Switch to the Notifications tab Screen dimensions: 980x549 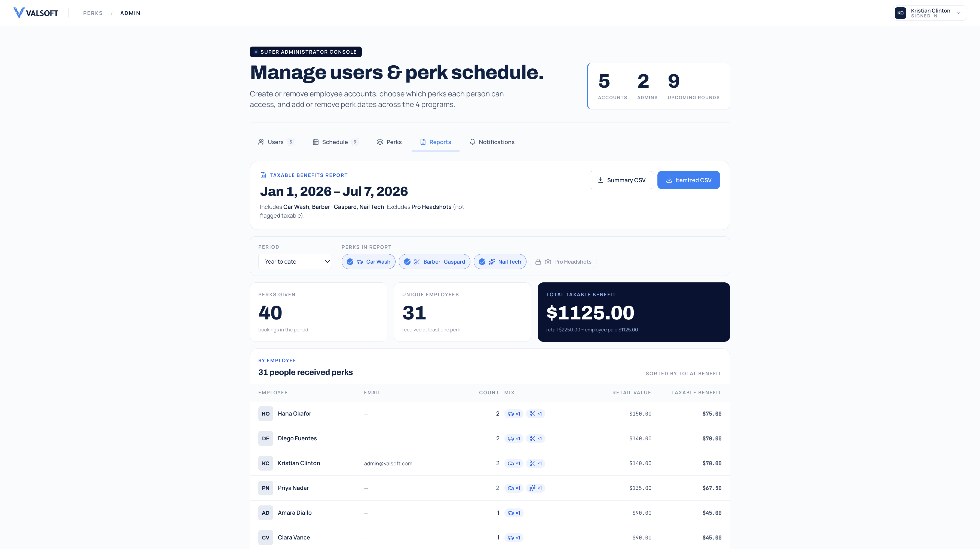pyautogui.click(x=492, y=142)
